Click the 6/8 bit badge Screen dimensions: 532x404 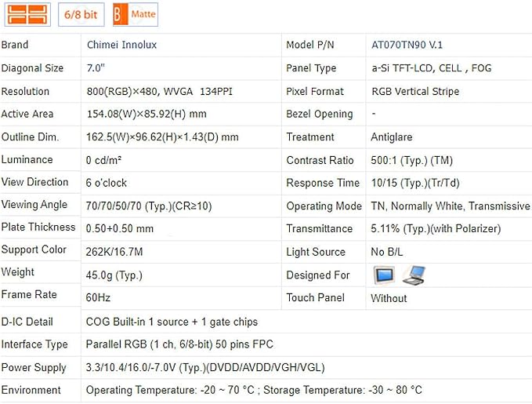coord(81,15)
